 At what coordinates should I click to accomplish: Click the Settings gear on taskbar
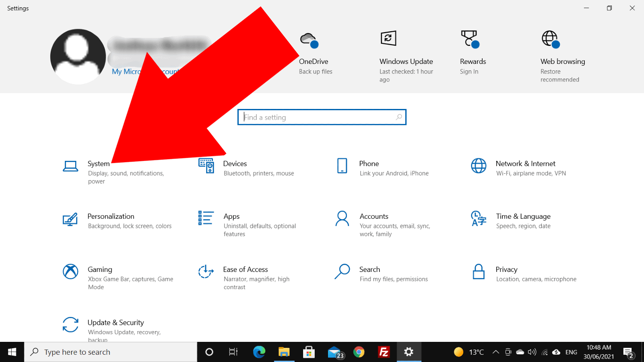point(409,352)
